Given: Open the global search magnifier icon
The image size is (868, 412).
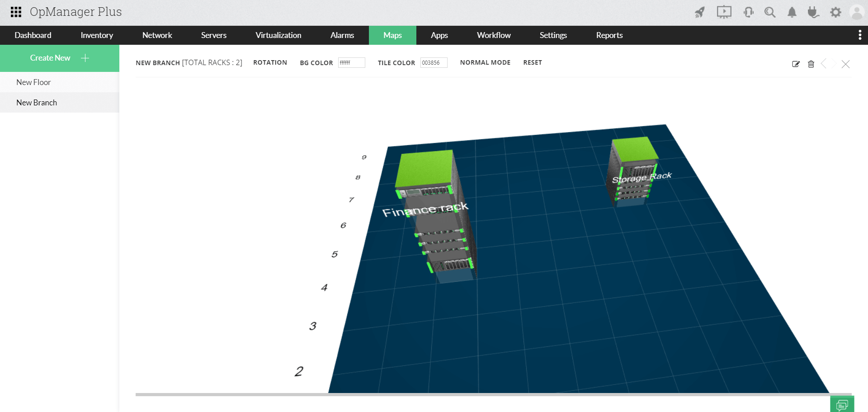Looking at the screenshot, I should 770,12.
